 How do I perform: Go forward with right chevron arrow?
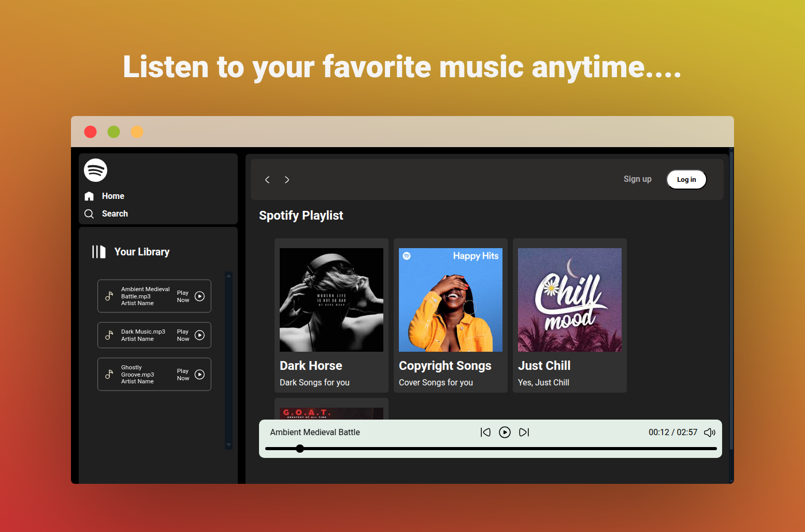pyautogui.click(x=287, y=180)
